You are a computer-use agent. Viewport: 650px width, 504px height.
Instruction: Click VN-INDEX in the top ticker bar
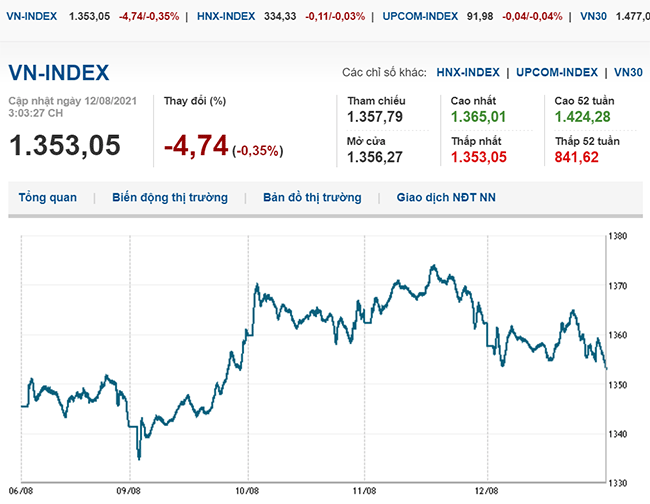[31, 17]
